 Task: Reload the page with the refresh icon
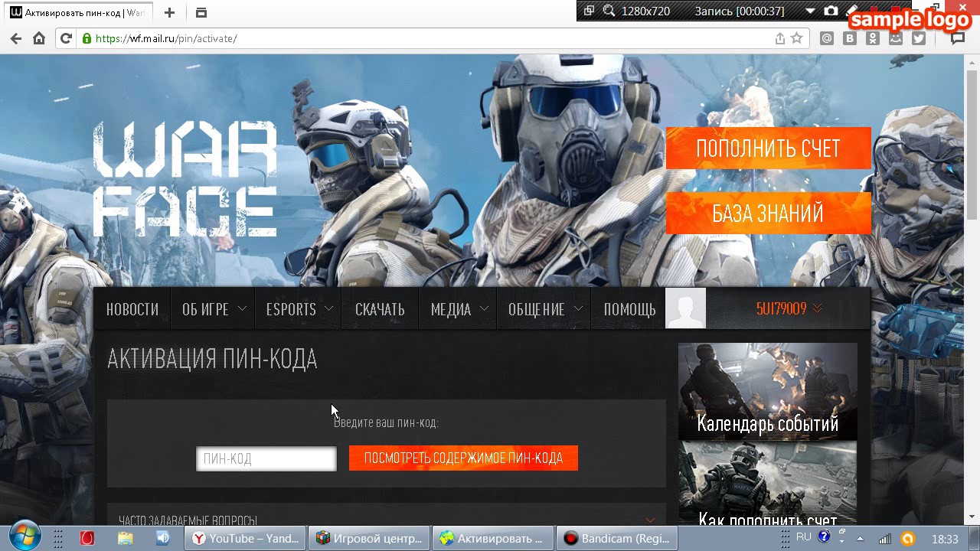coord(66,38)
